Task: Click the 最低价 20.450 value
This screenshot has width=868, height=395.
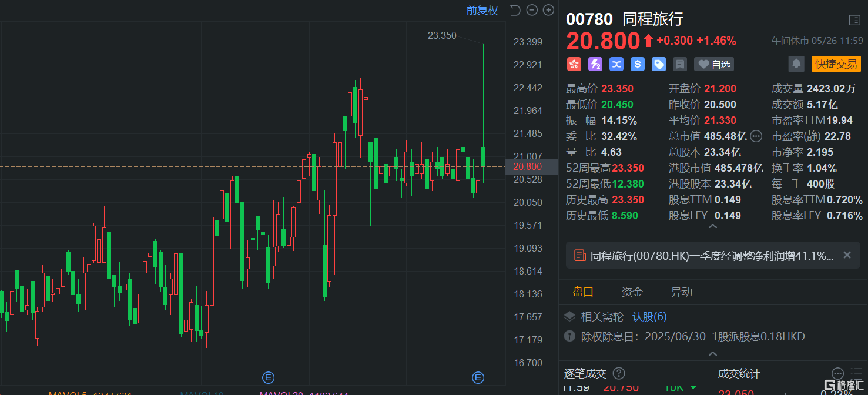Action: tap(617, 105)
